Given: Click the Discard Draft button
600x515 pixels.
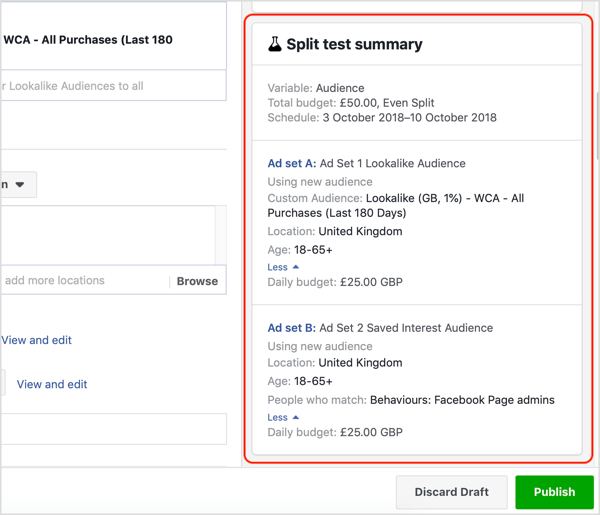Looking at the screenshot, I should 451,492.
